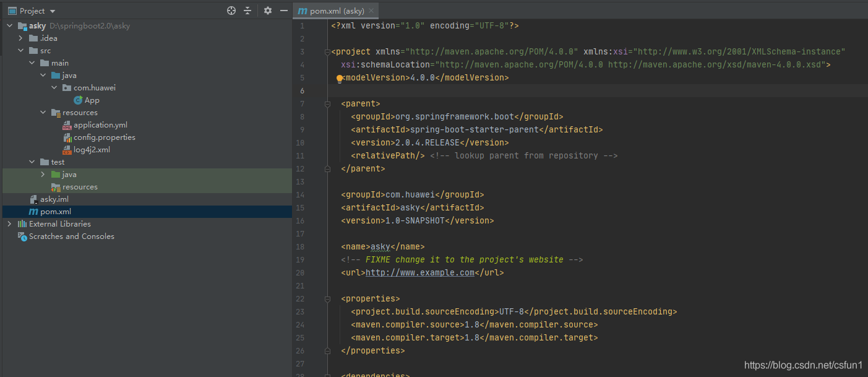Fold the properties closing marker line 26

327,350
